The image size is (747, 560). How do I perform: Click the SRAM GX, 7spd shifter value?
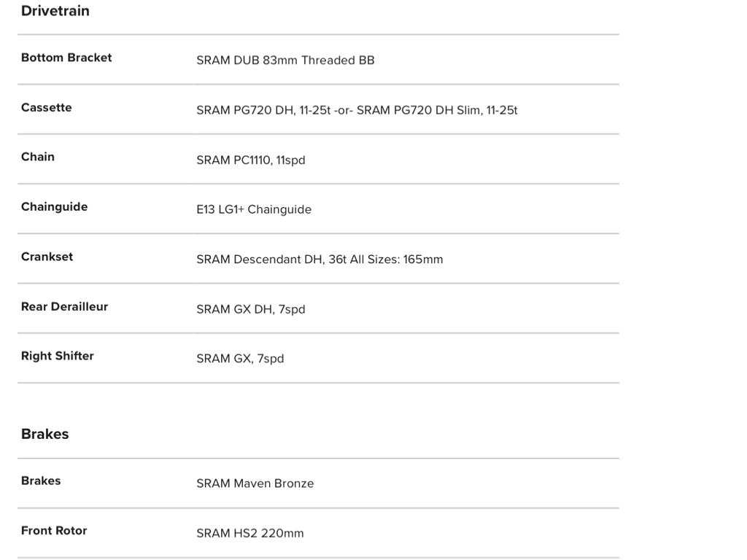(240, 359)
